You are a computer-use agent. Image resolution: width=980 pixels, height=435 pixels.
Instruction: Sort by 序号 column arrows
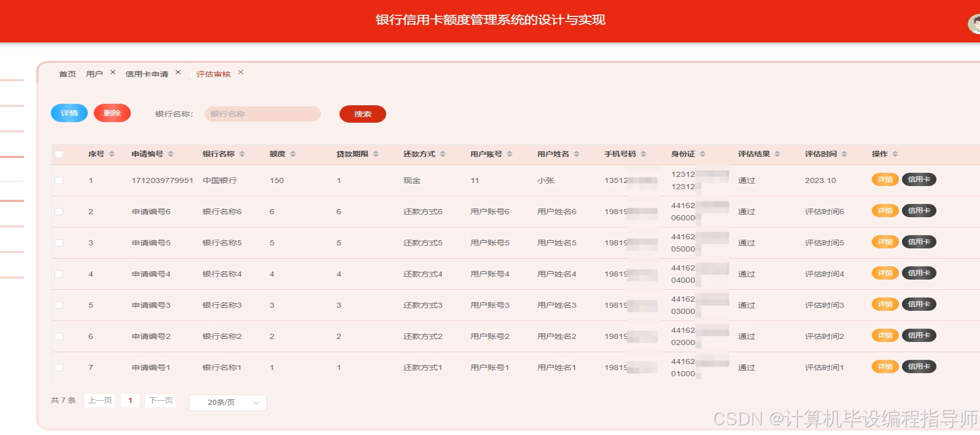(112, 154)
